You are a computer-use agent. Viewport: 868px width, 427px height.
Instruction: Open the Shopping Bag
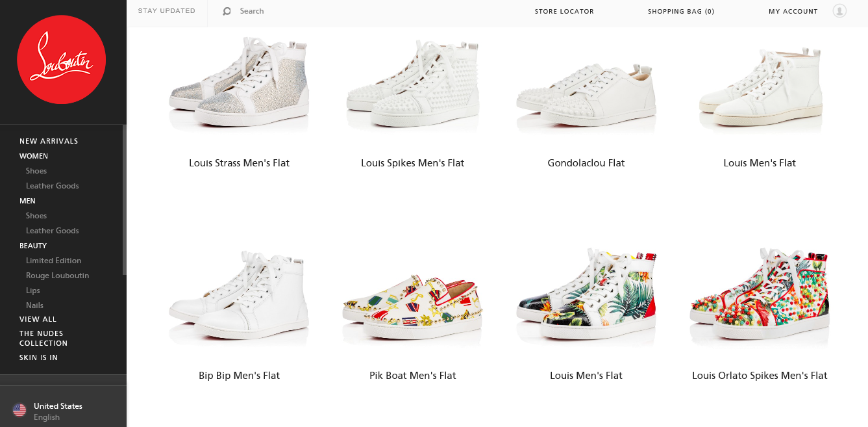tap(681, 11)
